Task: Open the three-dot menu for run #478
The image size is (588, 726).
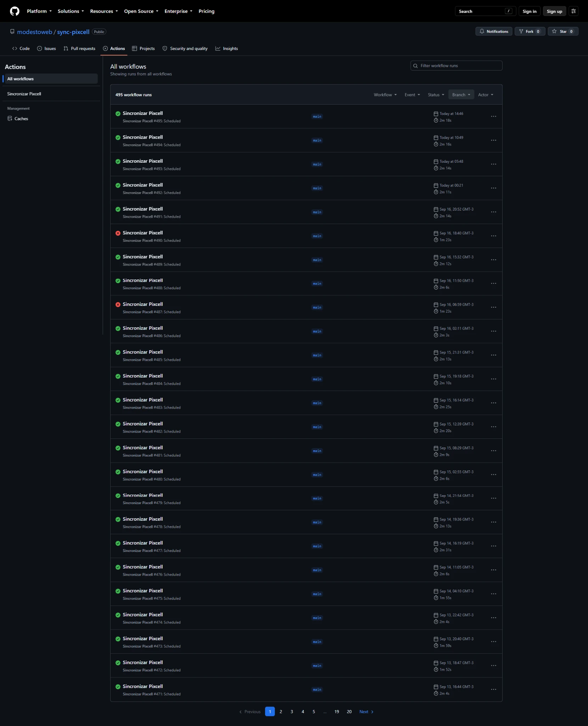Action: pyautogui.click(x=493, y=522)
